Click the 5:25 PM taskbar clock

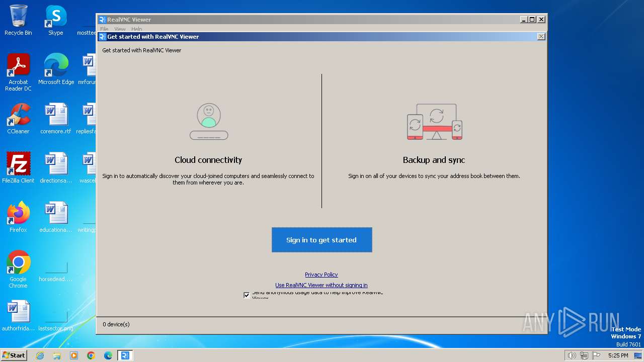tap(618, 355)
